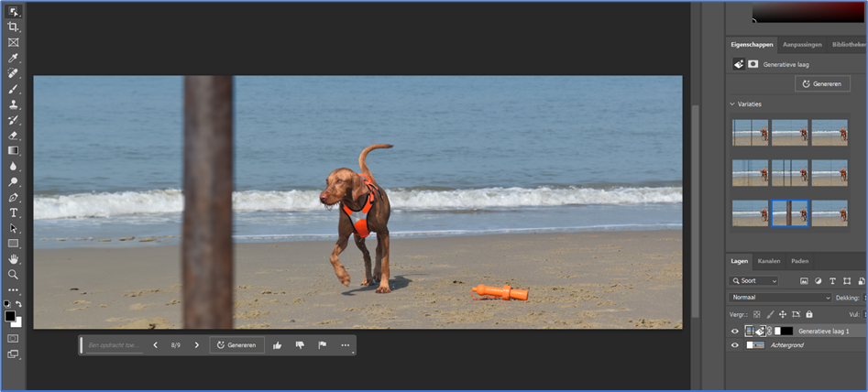Click the thumbs up rating icon
This screenshot has width=868, height=392.
pos(278,345)
